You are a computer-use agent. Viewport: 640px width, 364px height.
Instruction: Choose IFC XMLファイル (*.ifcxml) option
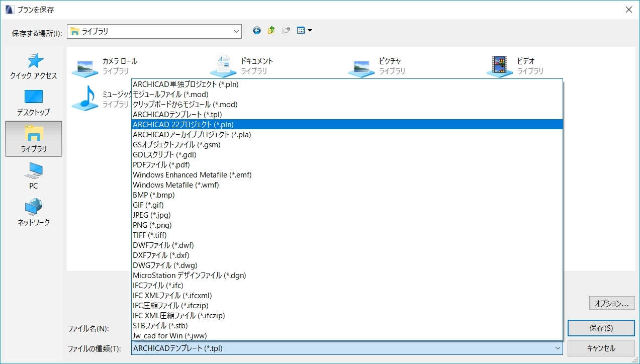[347, 296]
